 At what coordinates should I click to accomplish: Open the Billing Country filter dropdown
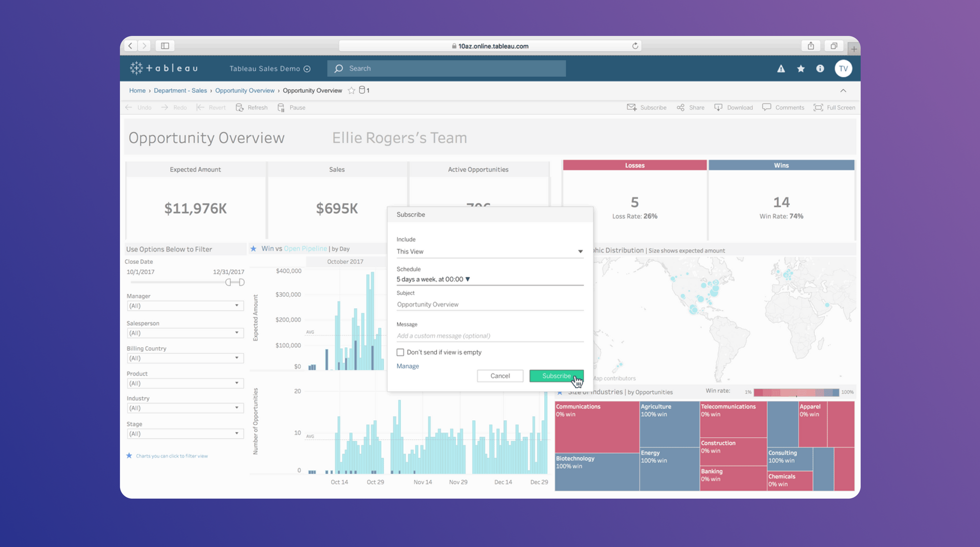[x=185, y=358]
